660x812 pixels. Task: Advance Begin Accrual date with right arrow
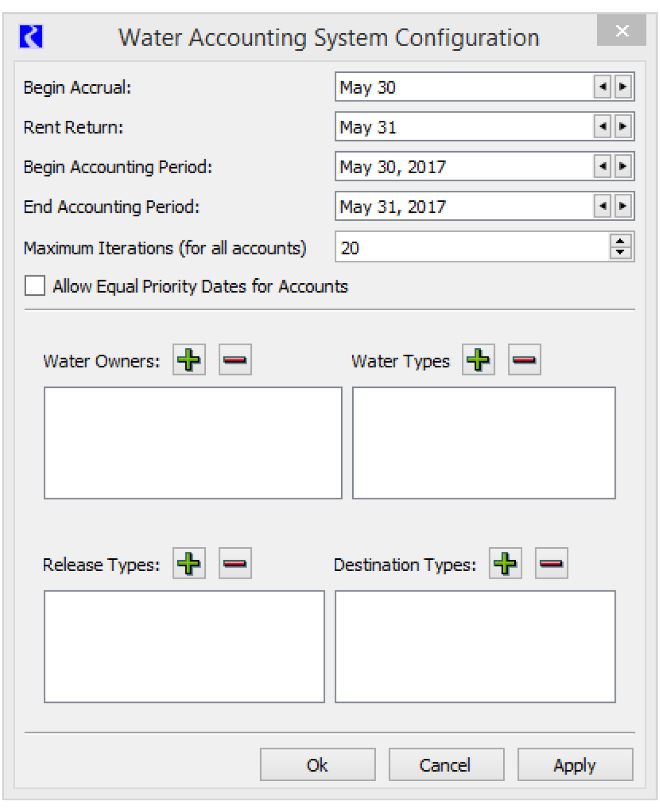tap(623, 87)
